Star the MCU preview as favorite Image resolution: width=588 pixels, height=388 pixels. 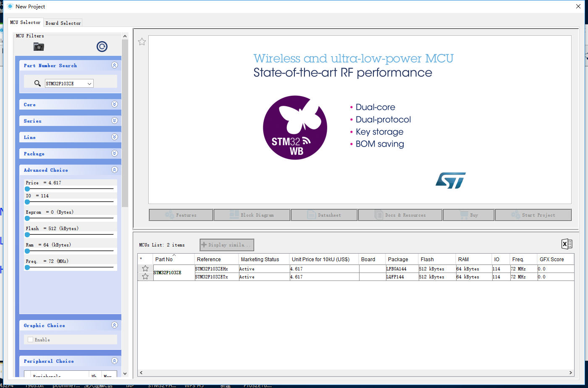tap(142, 42)
